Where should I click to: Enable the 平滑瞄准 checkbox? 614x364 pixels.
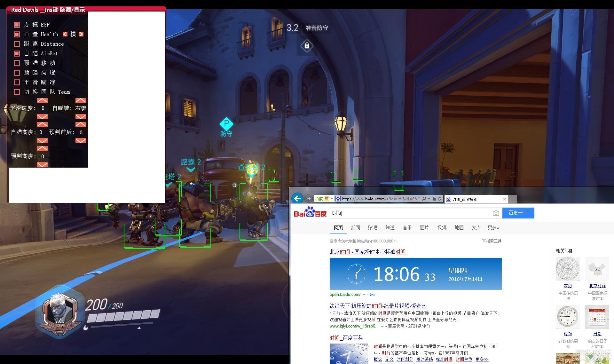point(17,82)
